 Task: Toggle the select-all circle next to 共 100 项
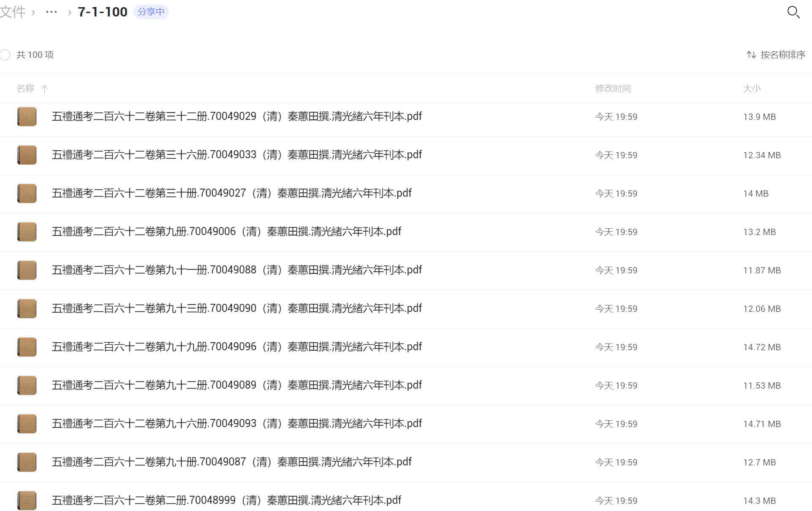point(5,55)
